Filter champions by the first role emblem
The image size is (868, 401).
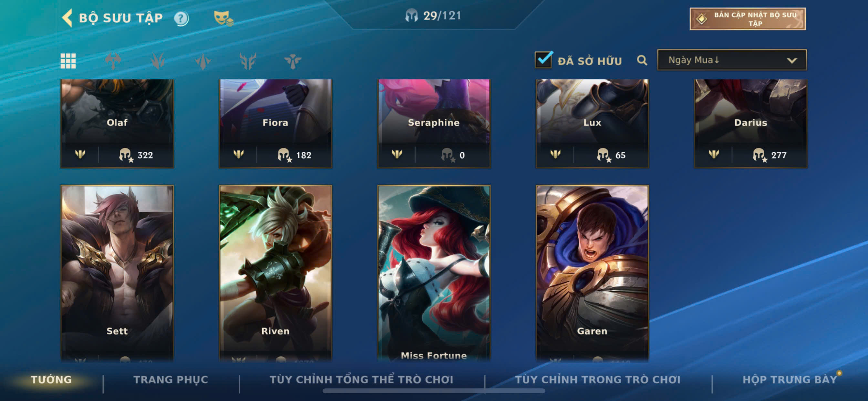[113, 61]
